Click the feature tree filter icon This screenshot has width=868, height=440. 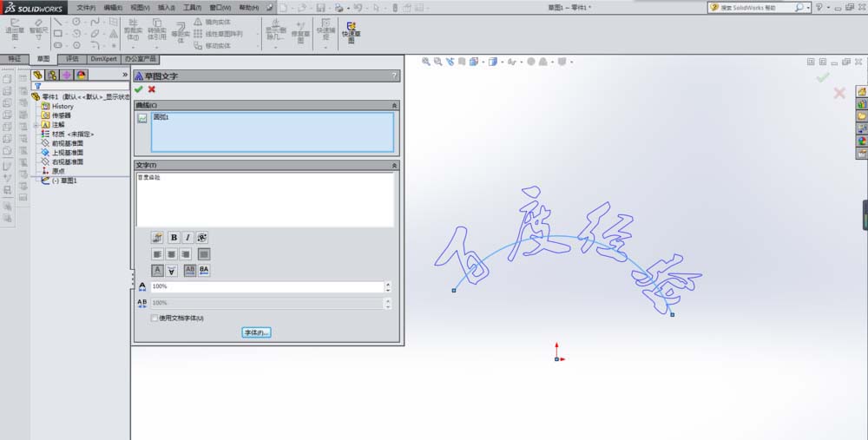(x=37, y=86)
